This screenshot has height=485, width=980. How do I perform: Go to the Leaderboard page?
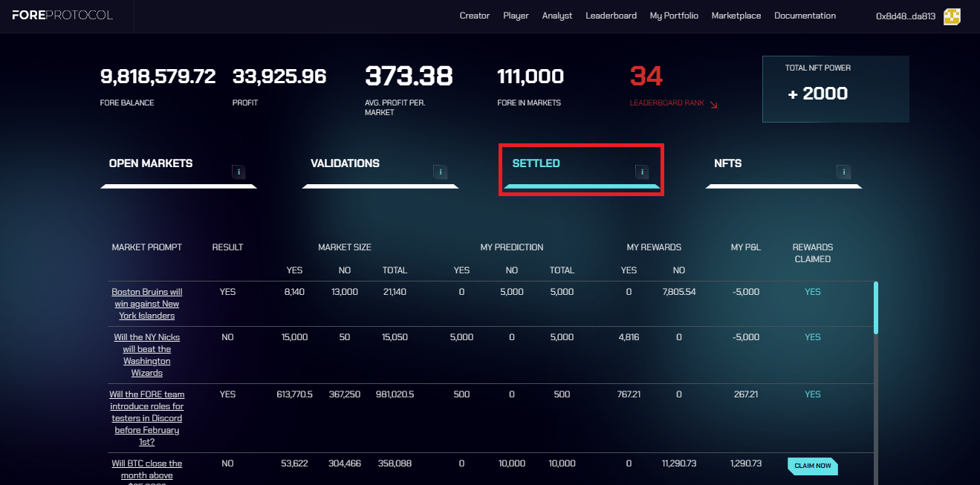point(611,16)
